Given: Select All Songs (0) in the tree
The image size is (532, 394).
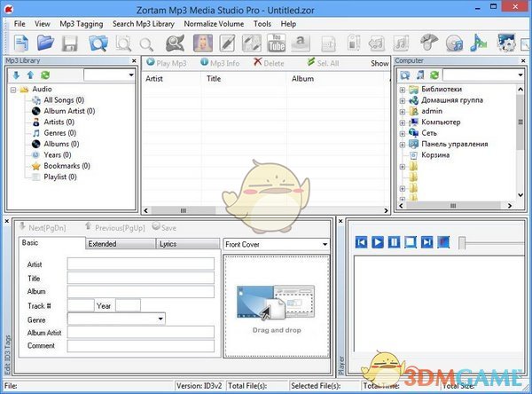Looking at the screenshot, I should [64, 100].
